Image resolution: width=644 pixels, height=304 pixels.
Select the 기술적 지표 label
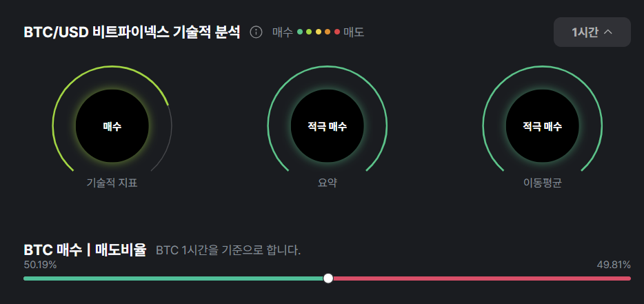pos(112,183)
